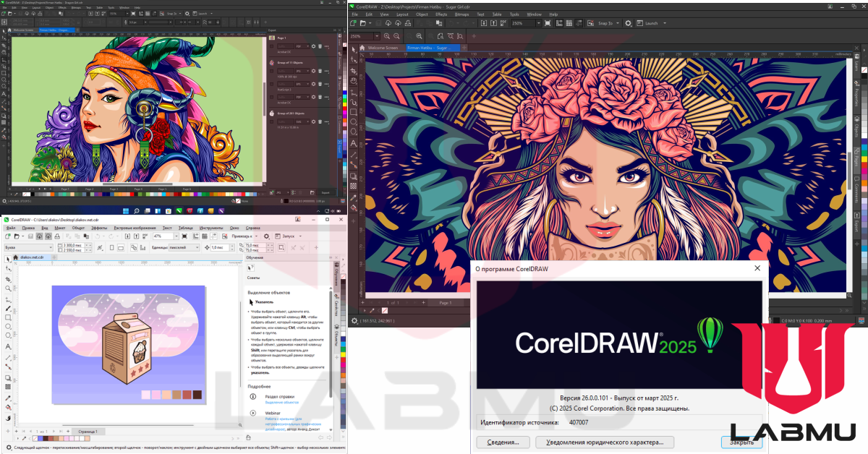This screenshot has height=454, width=868.
Task: Choose Ellipse tool in Russian CorelDRAW window
Action: pyautogui.click(x=8, y=326)
